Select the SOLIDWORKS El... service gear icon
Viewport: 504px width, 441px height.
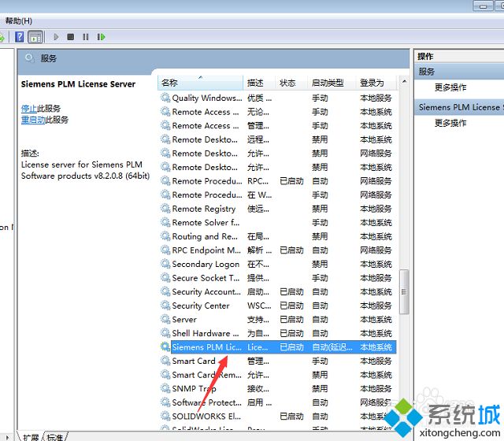[165, 416]
